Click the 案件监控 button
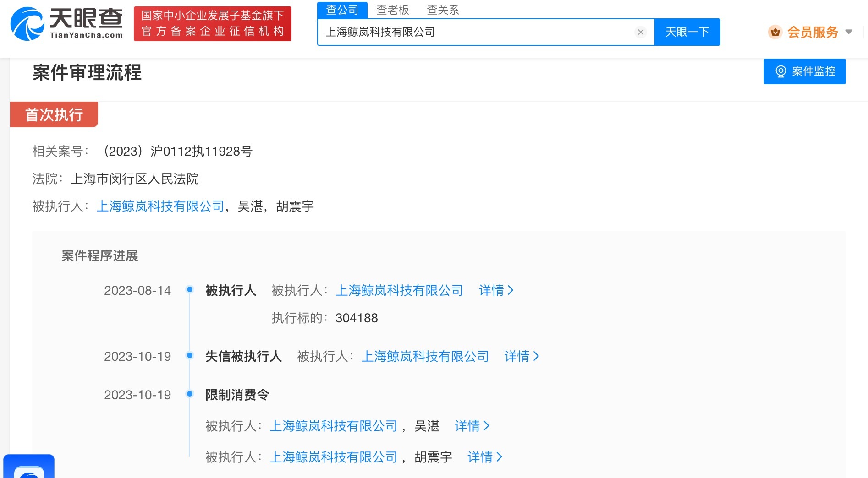The height and width of the screenshot is (478, 868). pyautogui.click(x=805, y=71)
